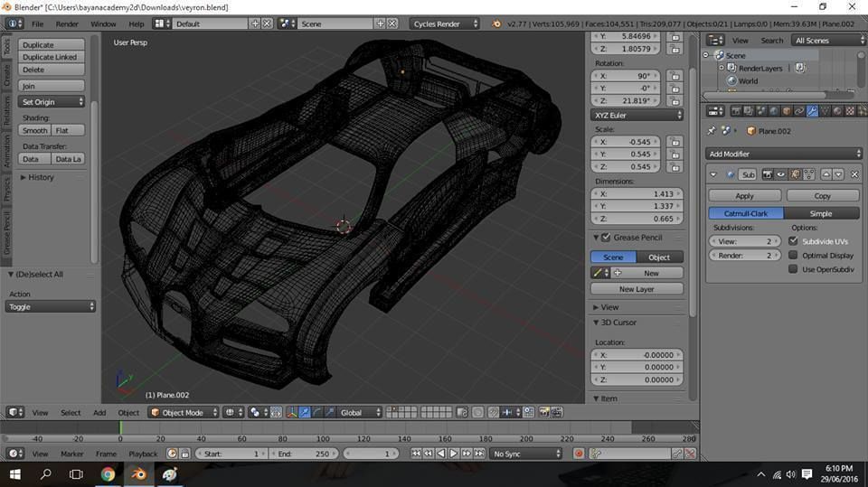
Task: Toggle the Grease Pencil checkbox
Action: point(606,238)
